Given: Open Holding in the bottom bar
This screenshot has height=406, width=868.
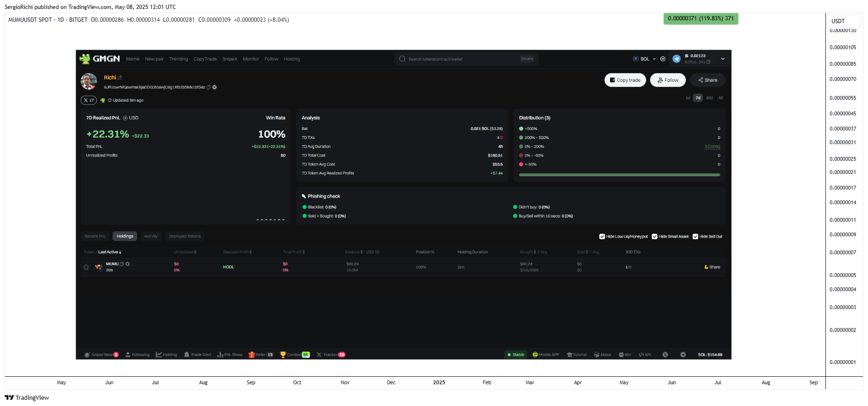Looking at the screenshot, I should coord(167,355).
